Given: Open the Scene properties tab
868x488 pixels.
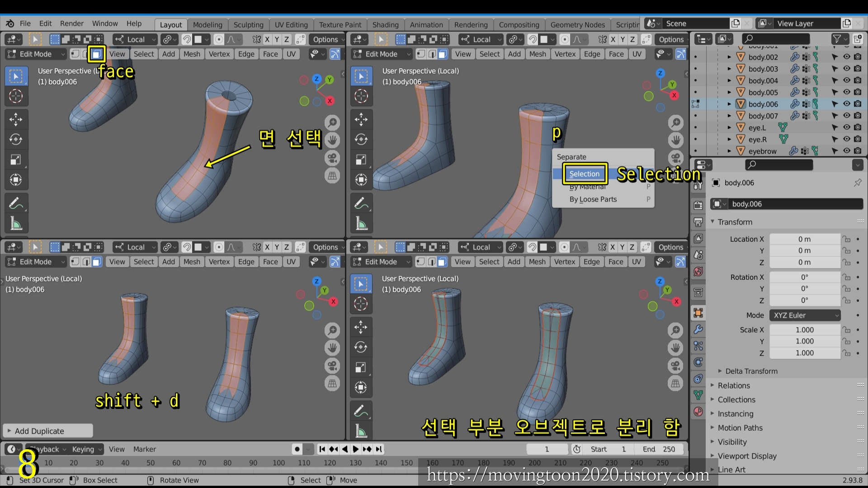Looking at the screenshot, I should (698, 255).
